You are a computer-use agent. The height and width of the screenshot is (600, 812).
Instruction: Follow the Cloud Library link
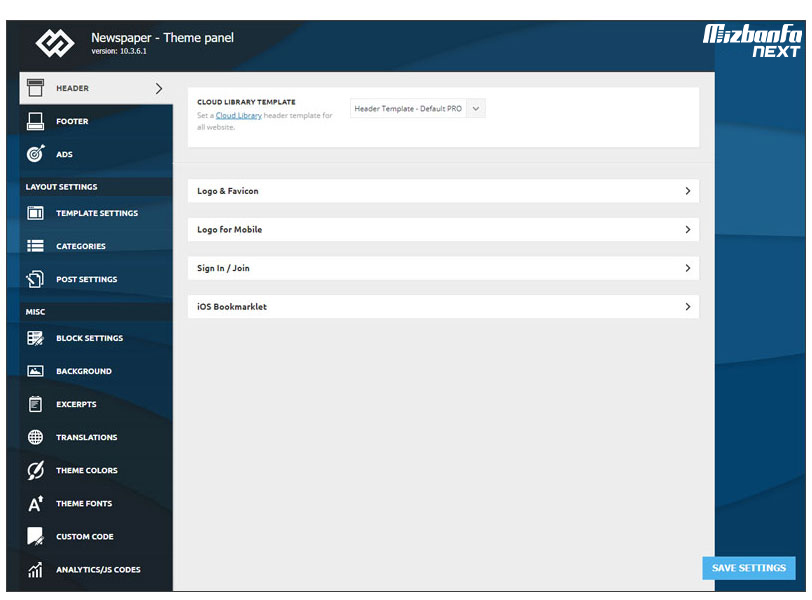(239, 115)
